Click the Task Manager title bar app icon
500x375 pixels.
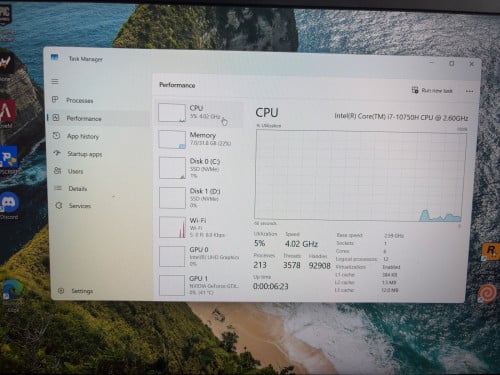click(x=55, y=58)
